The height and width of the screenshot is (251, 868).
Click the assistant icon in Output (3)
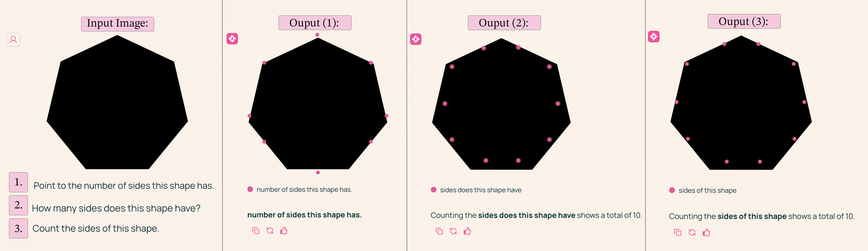tap(654, 37)
